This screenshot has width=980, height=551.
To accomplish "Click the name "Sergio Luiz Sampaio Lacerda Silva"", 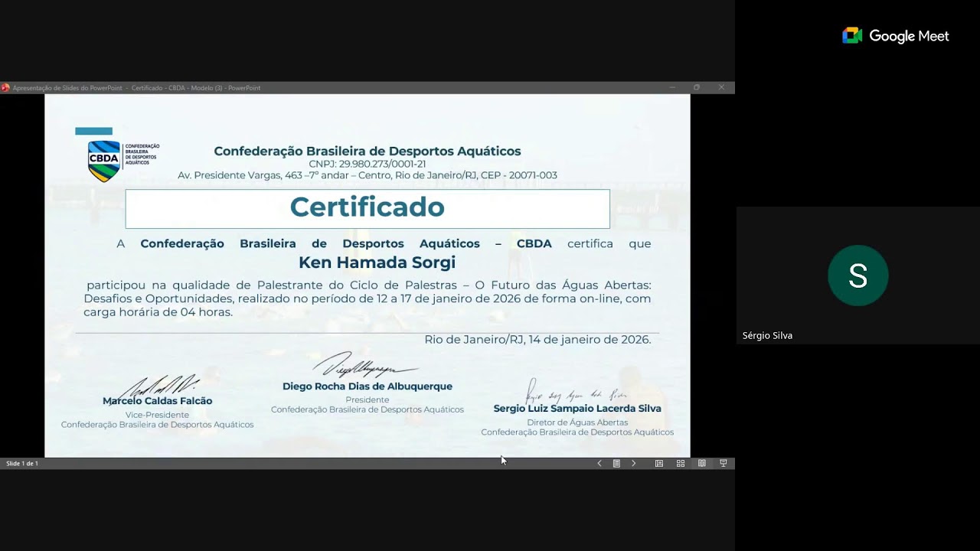I will coord(577,409).
